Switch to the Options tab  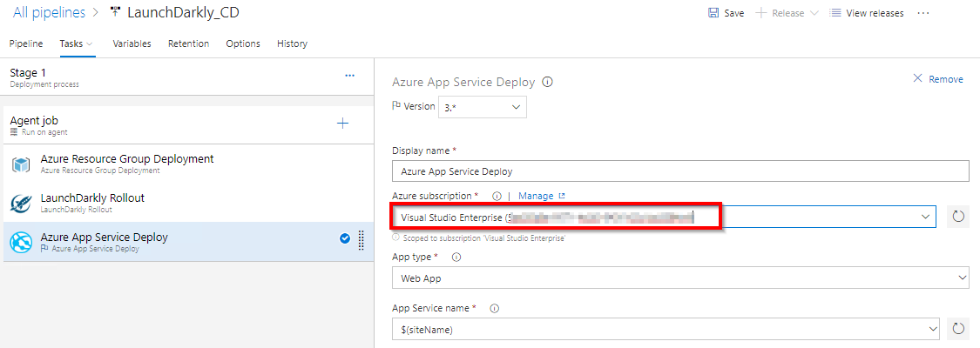point(243,43)
